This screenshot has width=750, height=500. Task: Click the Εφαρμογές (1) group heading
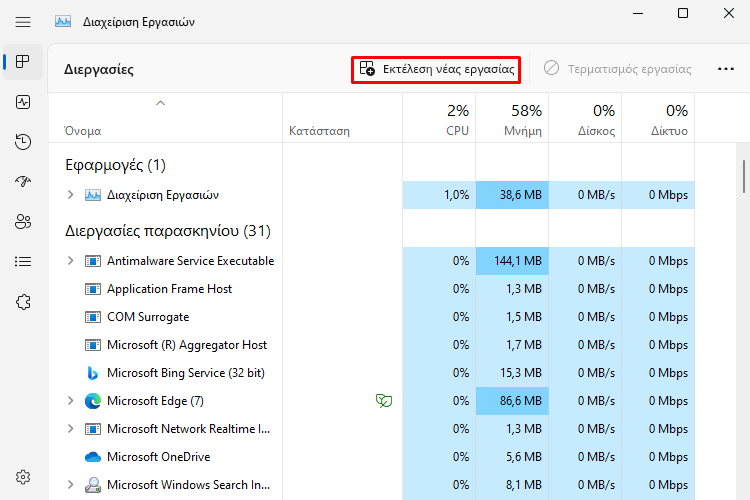[115, 165]
